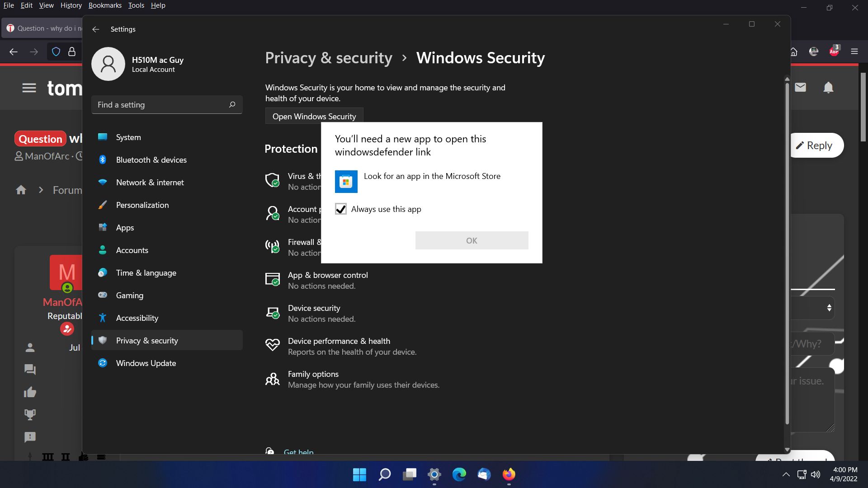Click OK in the app dialog
Screen dimensions: 868x488
[472, 240]
